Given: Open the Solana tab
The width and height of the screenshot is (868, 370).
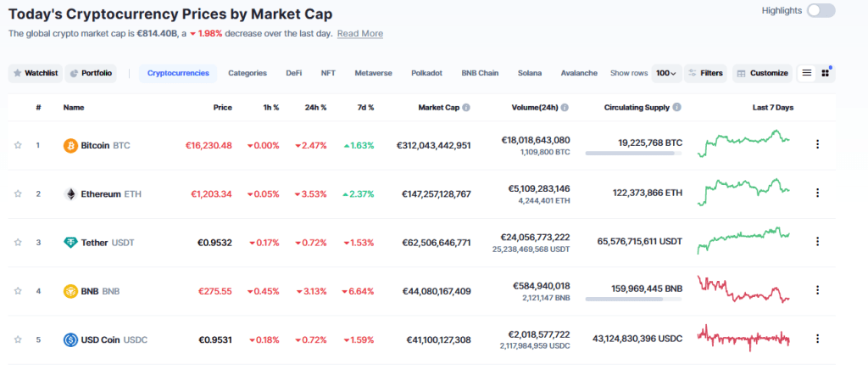Looking at the screenshot, I should pos(530,73).
